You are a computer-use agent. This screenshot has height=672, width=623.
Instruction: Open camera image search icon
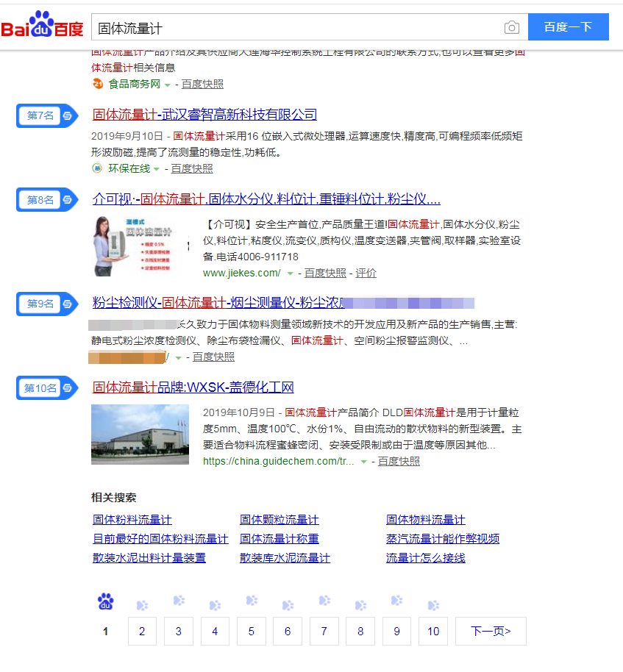(x=511, y=27)
